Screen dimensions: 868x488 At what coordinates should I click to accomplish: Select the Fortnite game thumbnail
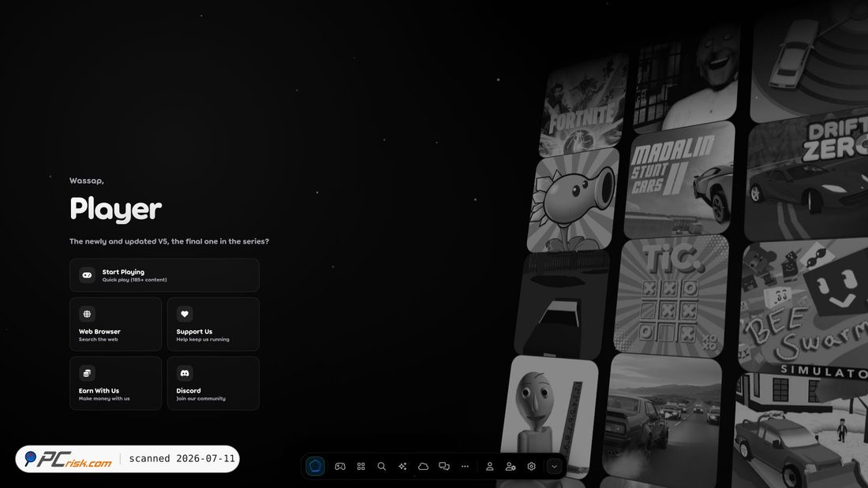(583, 105)
